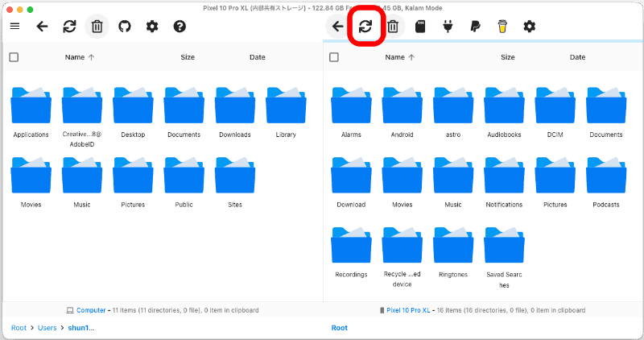The width and height of the screenshot is (644, 340).
Task: Select the Creative...AdobeID folder
Action: pos(82,106)
